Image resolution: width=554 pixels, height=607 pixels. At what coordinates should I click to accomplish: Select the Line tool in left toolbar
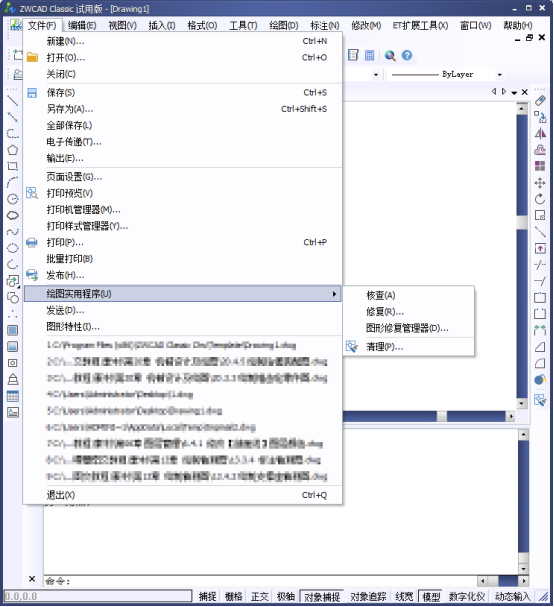click(x=13, y=101)
